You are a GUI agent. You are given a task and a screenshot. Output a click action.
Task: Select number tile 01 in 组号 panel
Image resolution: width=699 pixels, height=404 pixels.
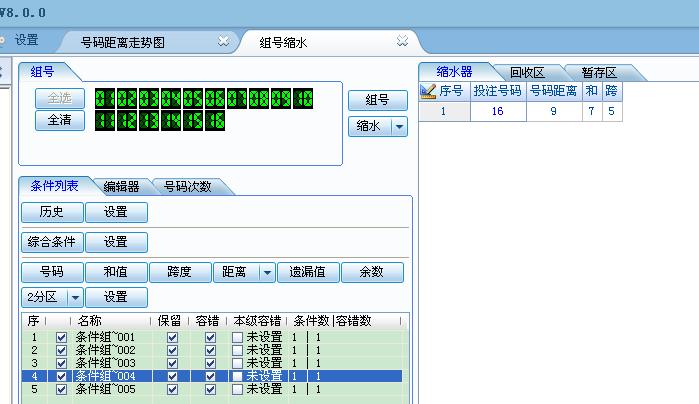tap(105, 99)
